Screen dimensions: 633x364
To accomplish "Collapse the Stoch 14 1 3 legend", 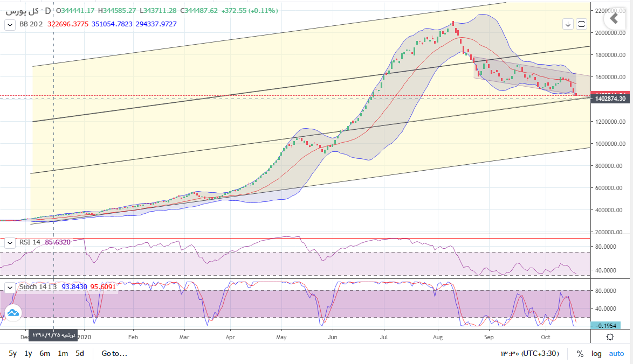I will [10, 288].
